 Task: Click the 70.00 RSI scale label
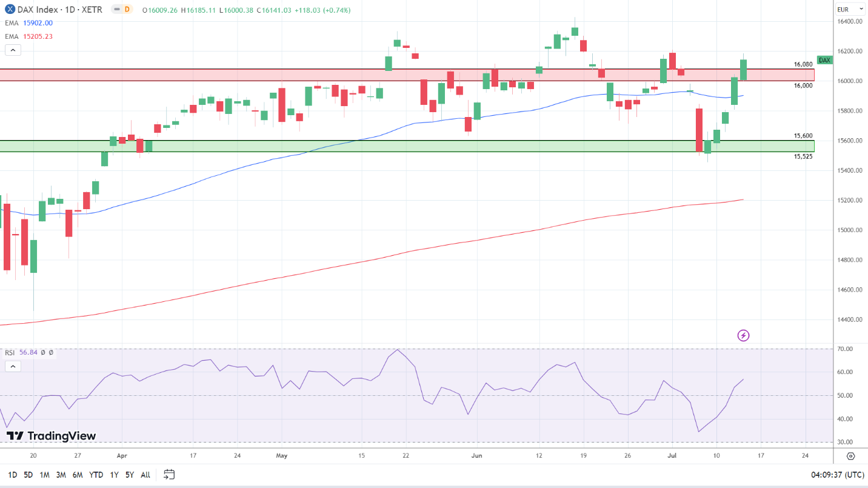coord(845,349)
